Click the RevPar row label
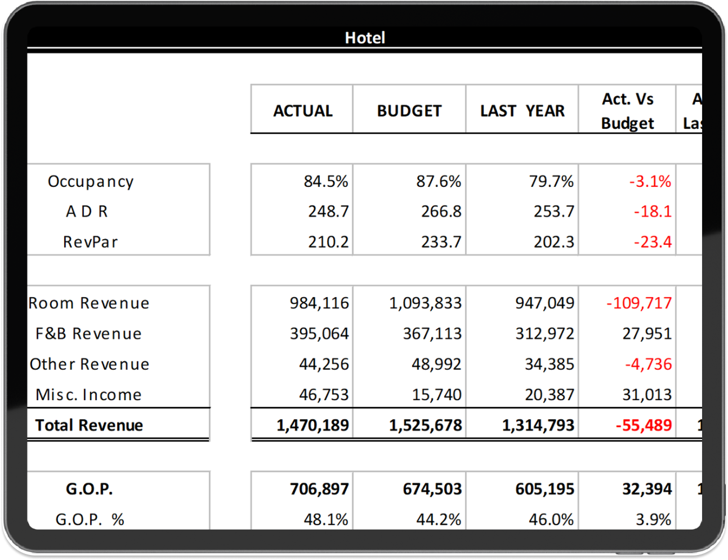The width and height of the screenshot is (728, 560). coord(91,242)
